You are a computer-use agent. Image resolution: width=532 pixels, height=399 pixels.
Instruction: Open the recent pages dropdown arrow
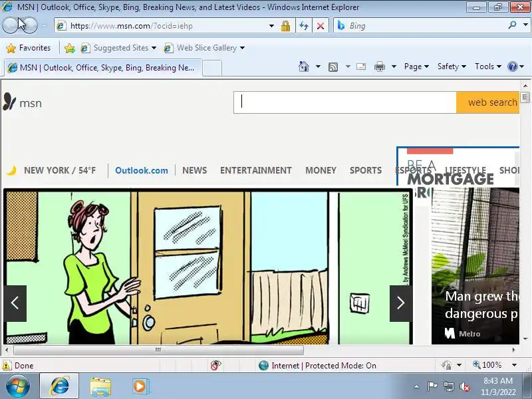coord(44,25)
